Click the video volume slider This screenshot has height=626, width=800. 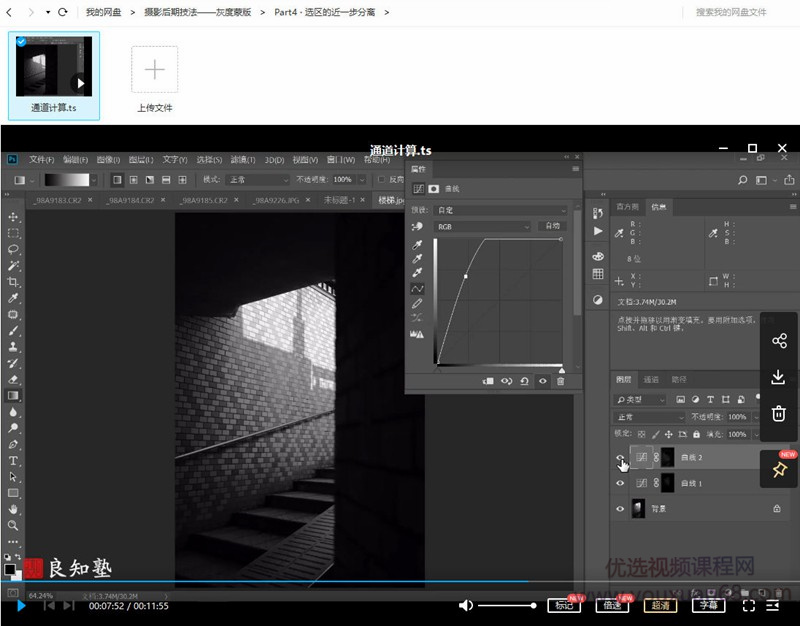click(506, 605)
